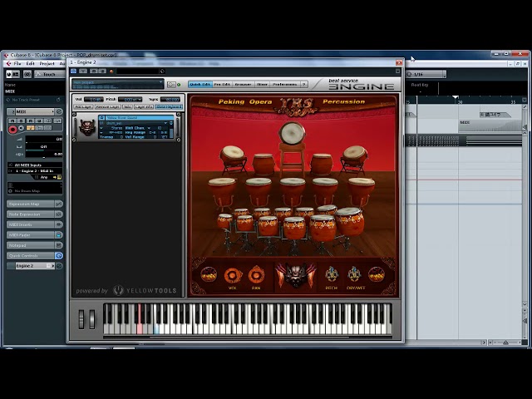Image resolution: width=532 pixels, height=399 pixels.
Task: Open the MIDI track name dropdown
Action: (x=35, y=111)
